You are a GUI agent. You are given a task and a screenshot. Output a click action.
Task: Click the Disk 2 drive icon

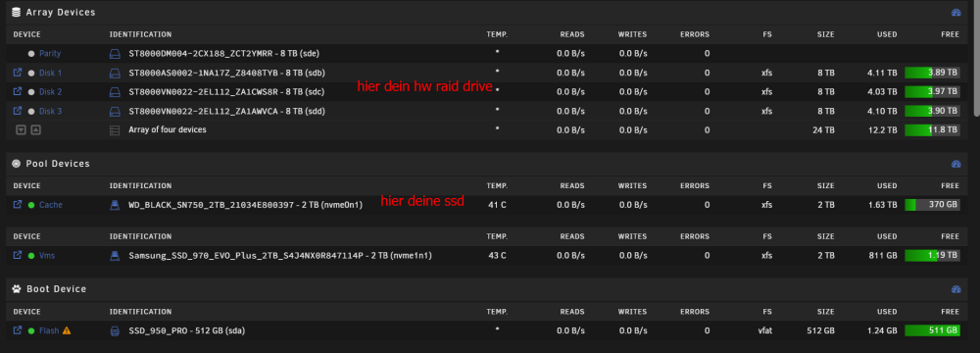point(115,91)
